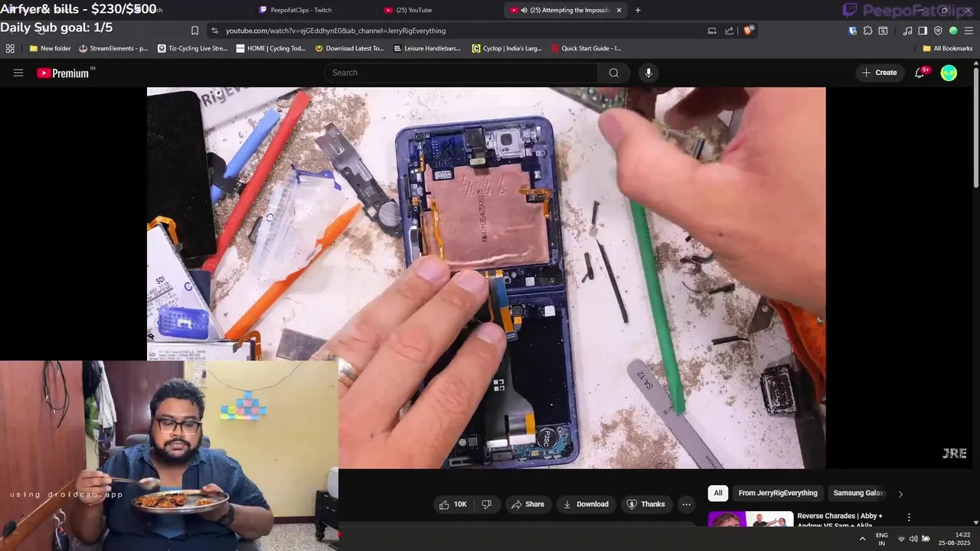
Task: Open the green profile circle in toolbar
Action: tap(953, 31)
